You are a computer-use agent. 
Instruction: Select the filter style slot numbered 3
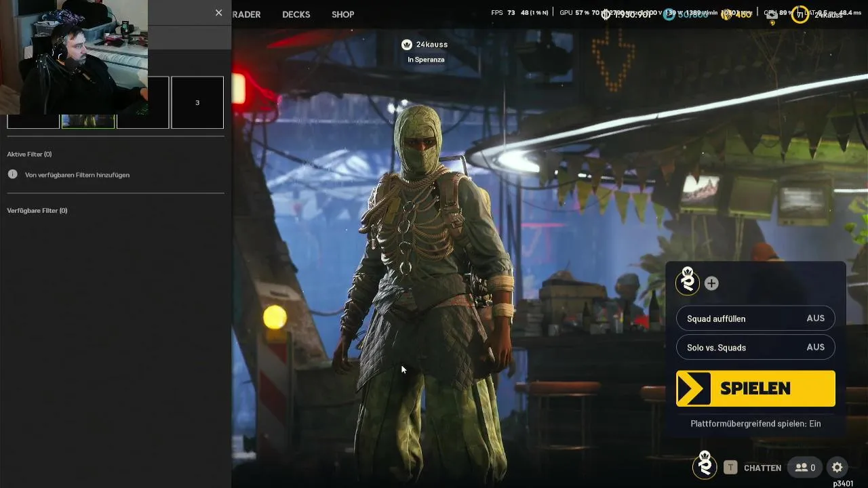click(197, 102)
